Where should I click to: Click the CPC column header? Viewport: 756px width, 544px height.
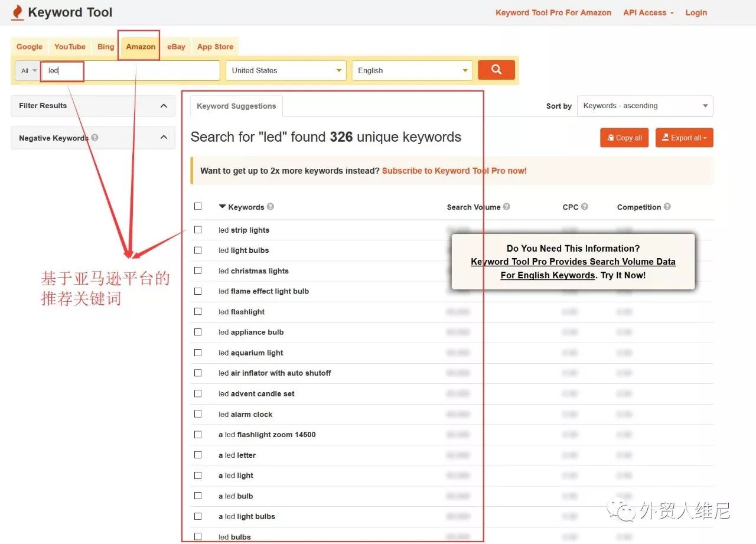coord(571,207)
